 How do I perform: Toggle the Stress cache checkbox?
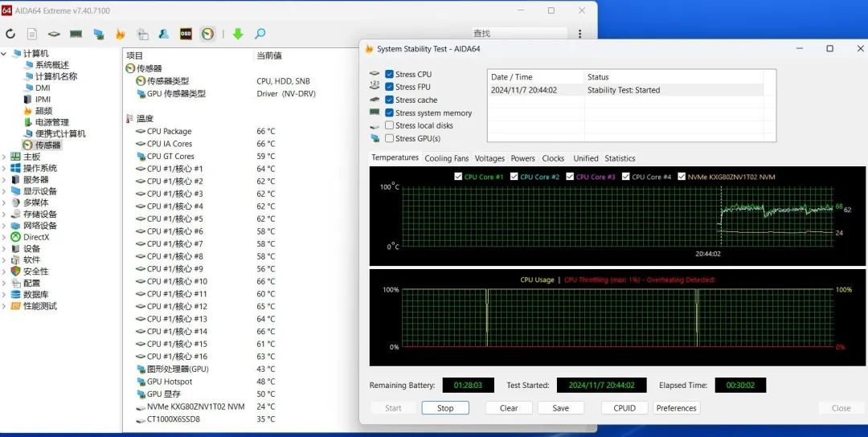[x=390, y=100]
